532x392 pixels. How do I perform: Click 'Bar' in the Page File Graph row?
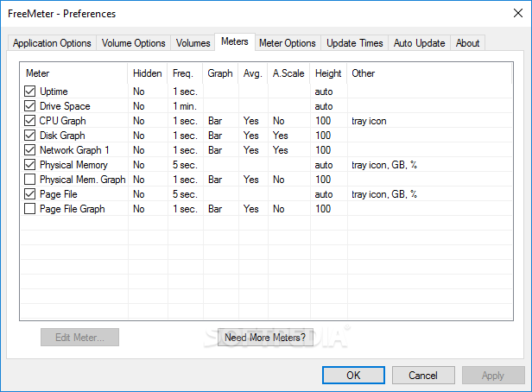pos(215,209)
